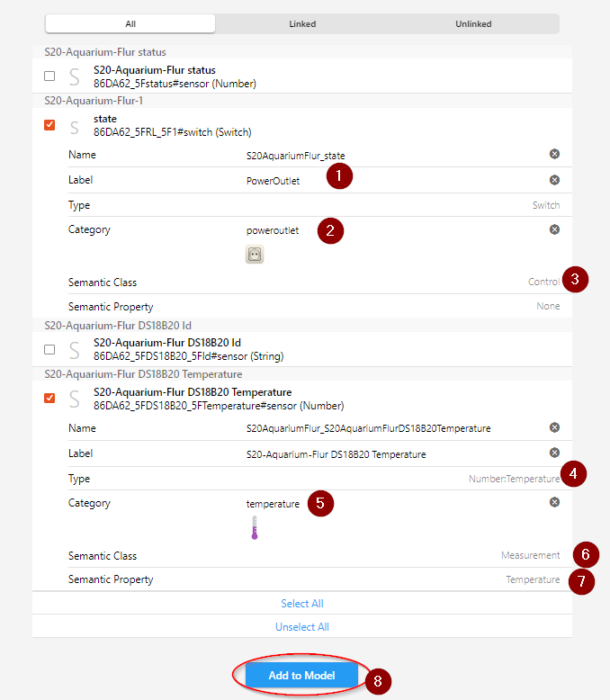Clear the PowerOutlet label field
The height and width of the screenshot is (700, 610).
554,180
